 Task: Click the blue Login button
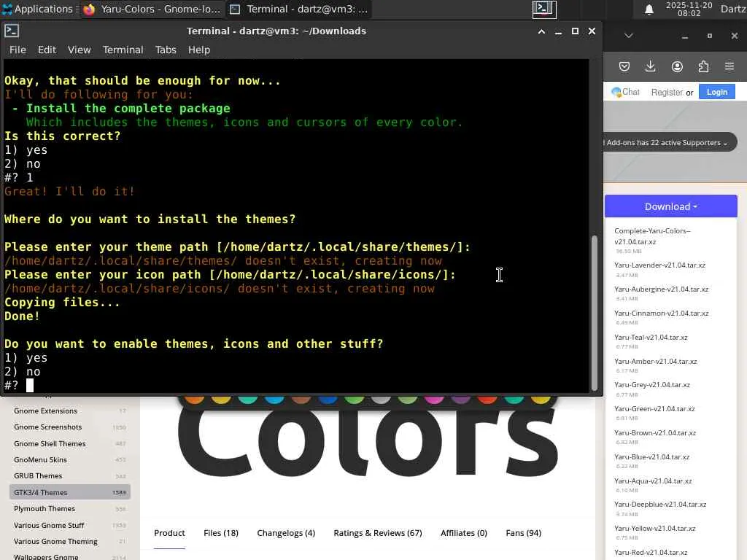pos(716,92)
